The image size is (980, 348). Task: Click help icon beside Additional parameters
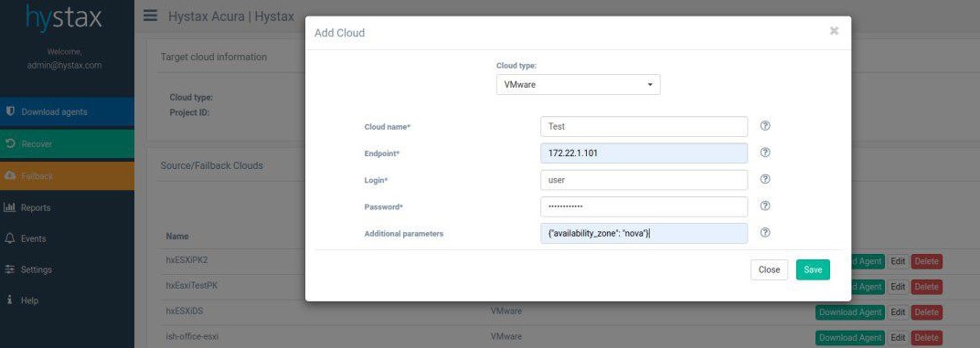(x=765, y=232)
